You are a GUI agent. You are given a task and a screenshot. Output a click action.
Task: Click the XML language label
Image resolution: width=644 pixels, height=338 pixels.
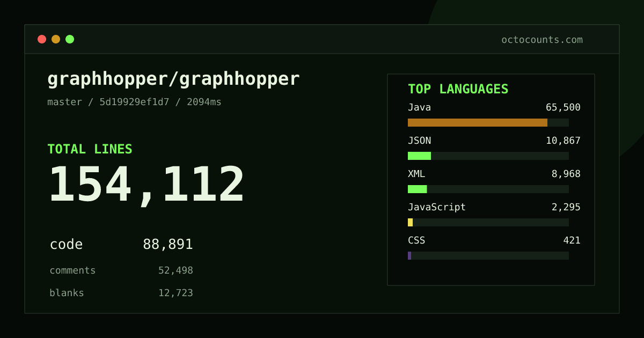416,174
